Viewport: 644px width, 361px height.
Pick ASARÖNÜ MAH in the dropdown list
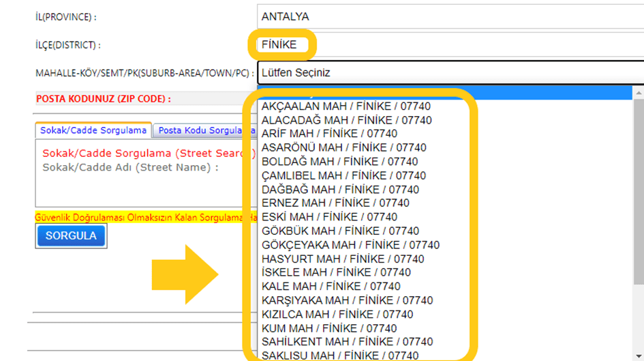[x=343, y=147]
